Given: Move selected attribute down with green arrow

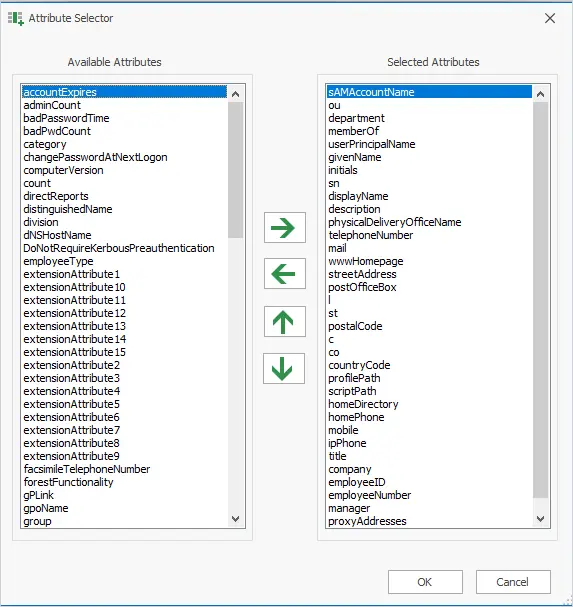Looking at the screenshot, I should 284,368.
